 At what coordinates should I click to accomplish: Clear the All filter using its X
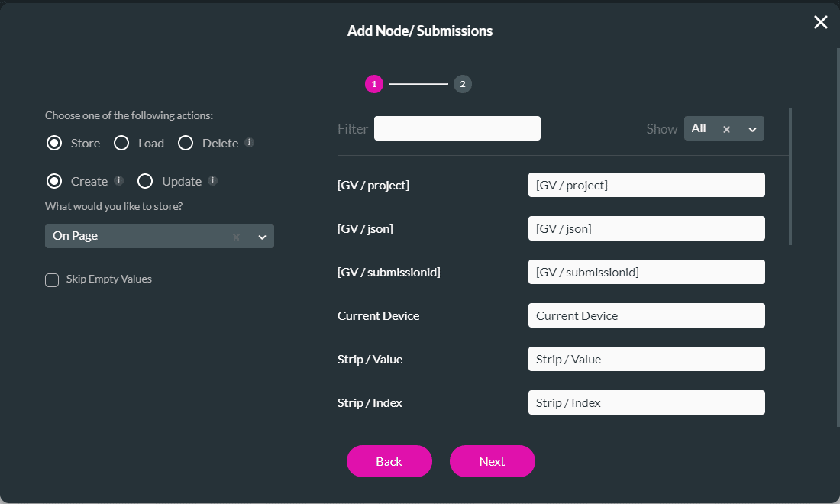click(x=725, y=128)
